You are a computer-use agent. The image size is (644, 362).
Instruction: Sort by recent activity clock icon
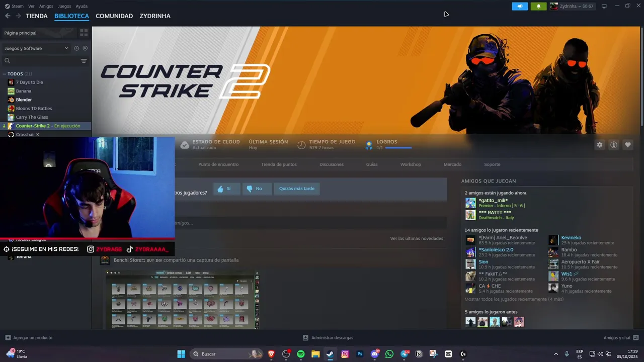point(76,48)
